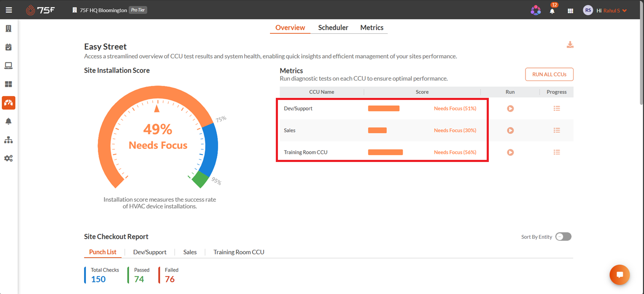Open the hamburger menu
This screenshot has width=644, height=294.
(9, 10)
